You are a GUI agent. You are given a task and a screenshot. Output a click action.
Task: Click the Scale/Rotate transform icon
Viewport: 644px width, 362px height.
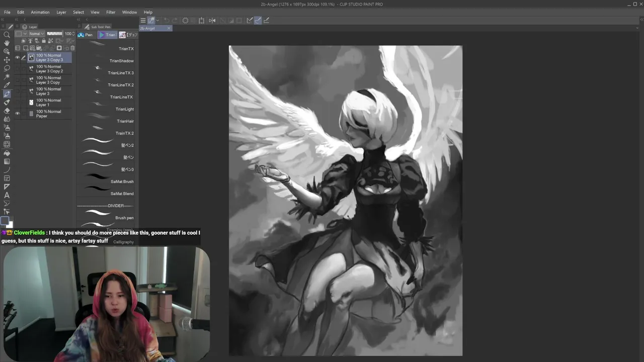coord(201,21)
